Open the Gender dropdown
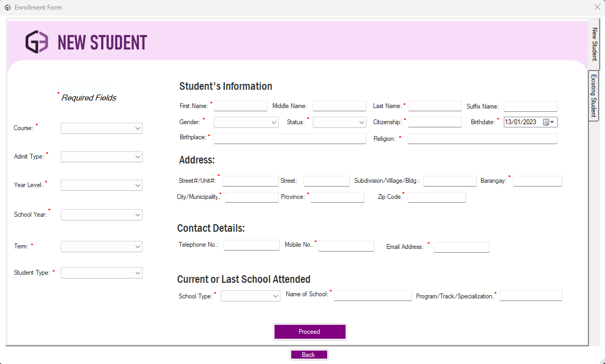 click(246, 122)
